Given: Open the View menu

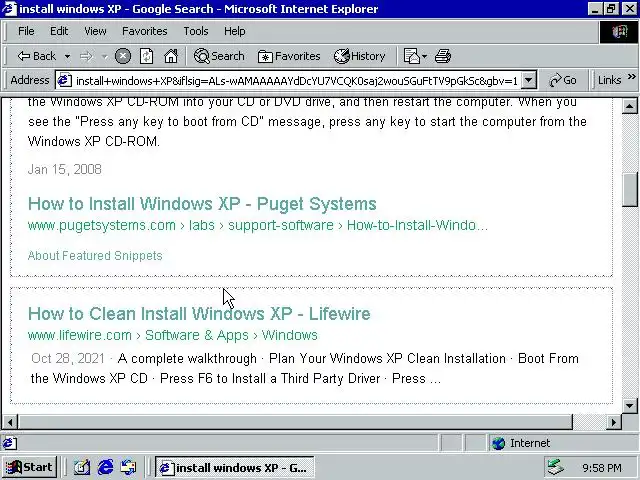Looking at the screenshot, I should pos(96,31).
